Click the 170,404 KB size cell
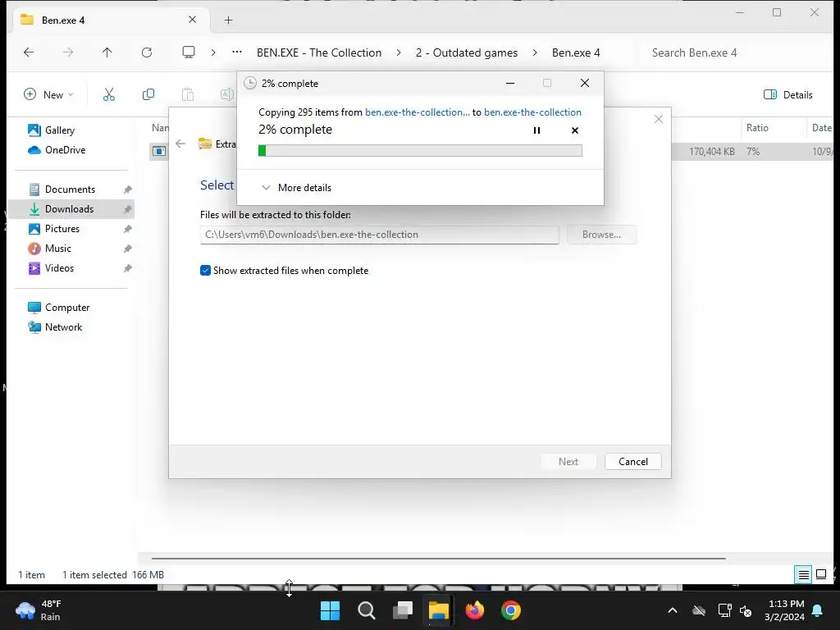840x630 pixels. point(711,152)
